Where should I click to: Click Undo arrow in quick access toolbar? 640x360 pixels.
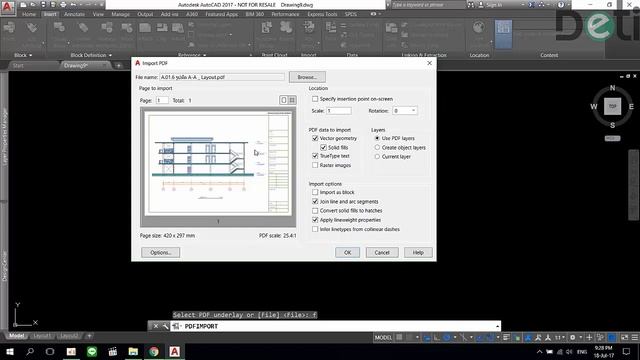coord(73,5)
